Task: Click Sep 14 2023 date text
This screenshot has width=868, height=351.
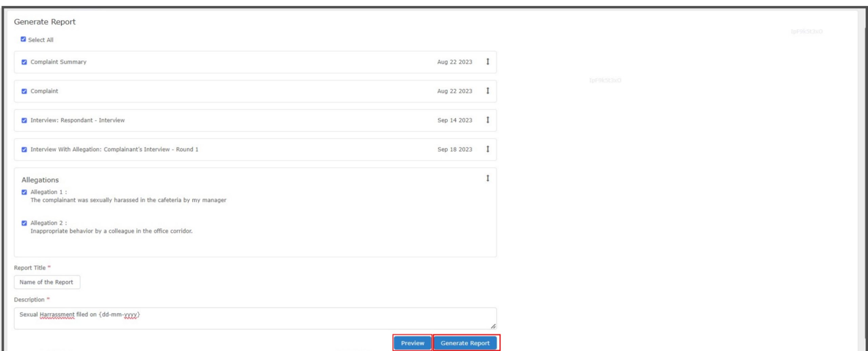Action: (455, 120)
